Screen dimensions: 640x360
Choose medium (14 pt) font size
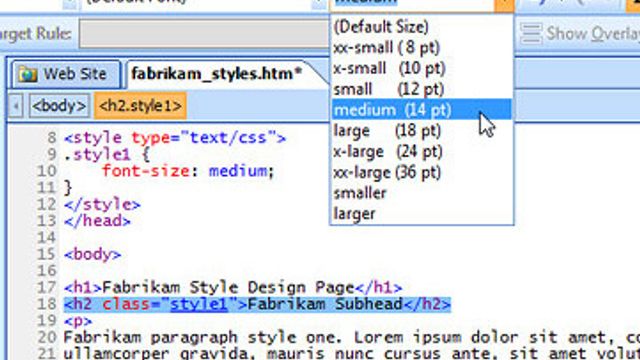coord(422,110)
